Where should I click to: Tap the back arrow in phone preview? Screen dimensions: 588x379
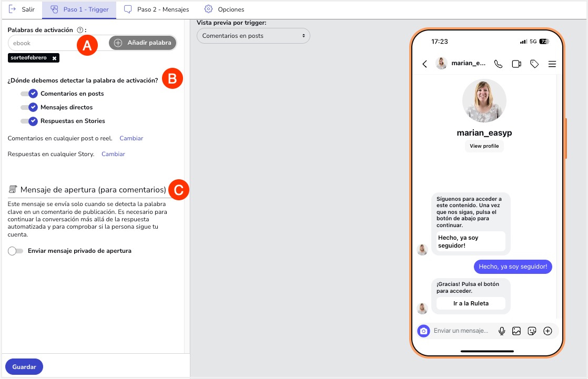(425, 64)
